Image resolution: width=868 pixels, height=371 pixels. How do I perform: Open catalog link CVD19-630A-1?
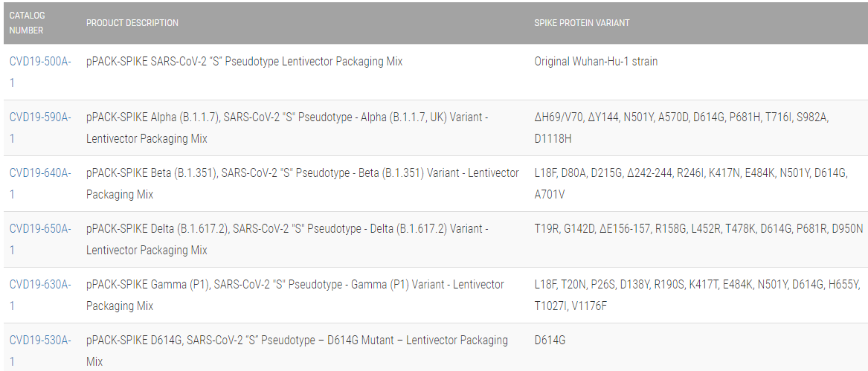coord(40,285)
